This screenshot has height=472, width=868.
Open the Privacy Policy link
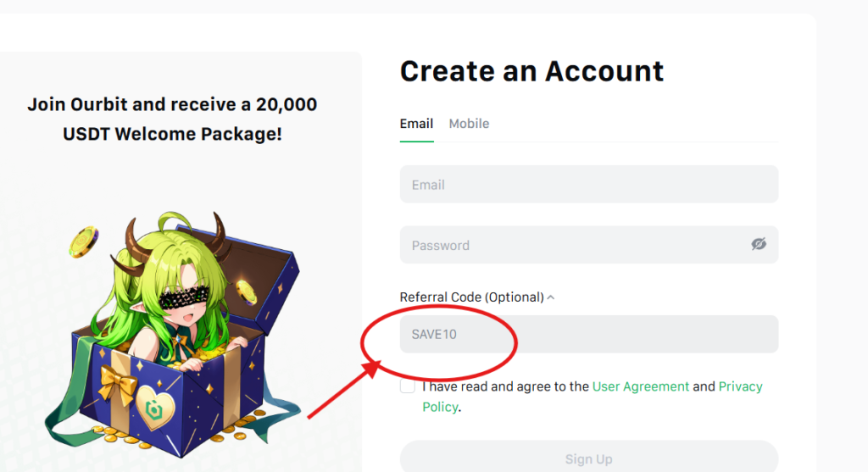pos(740,386)
